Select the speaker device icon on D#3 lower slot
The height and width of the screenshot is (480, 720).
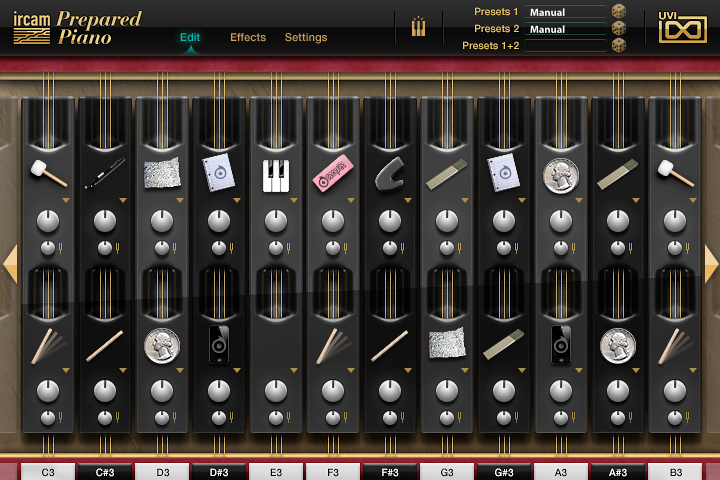(219, 344)
